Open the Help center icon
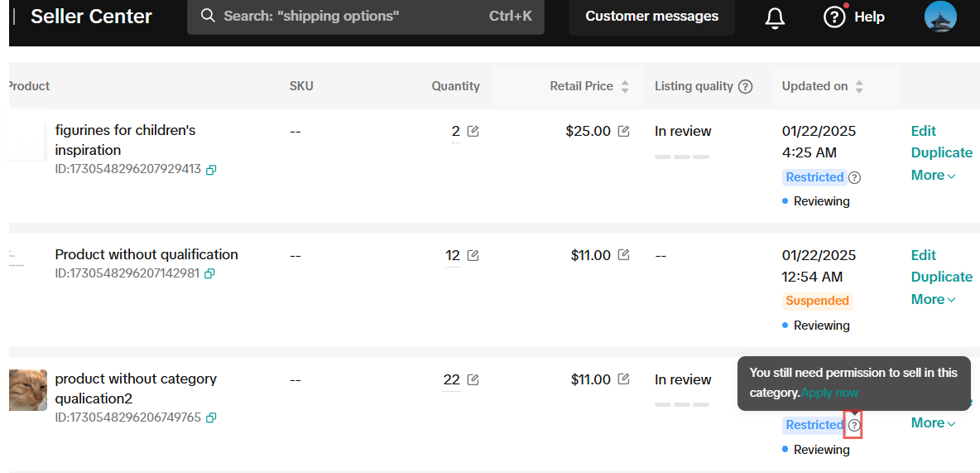 tap(834, 17)
